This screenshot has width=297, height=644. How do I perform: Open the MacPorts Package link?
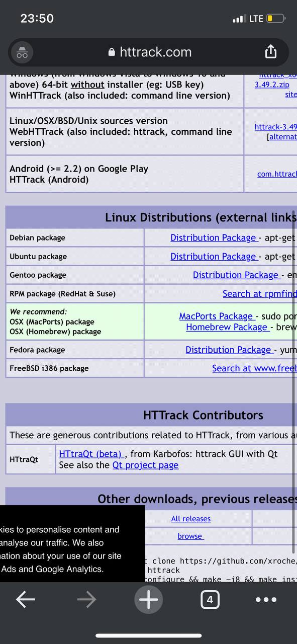pos(217,316)
